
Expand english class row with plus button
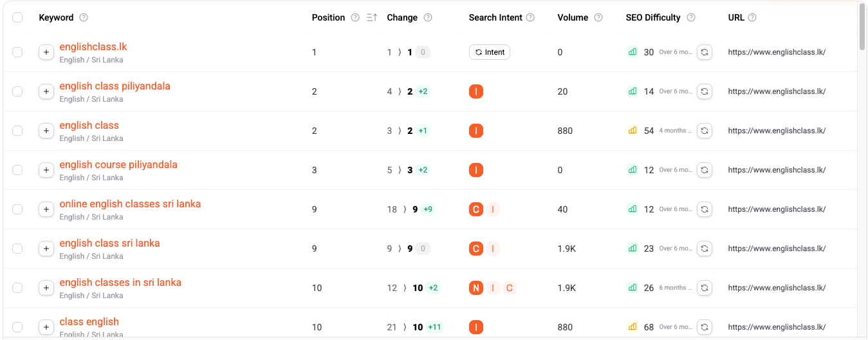(46, 131)
